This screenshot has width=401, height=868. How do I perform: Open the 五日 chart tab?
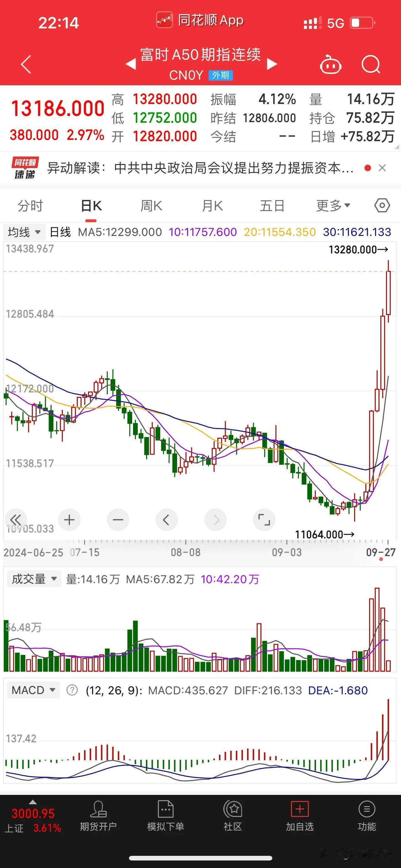click(x=272, y=206)
